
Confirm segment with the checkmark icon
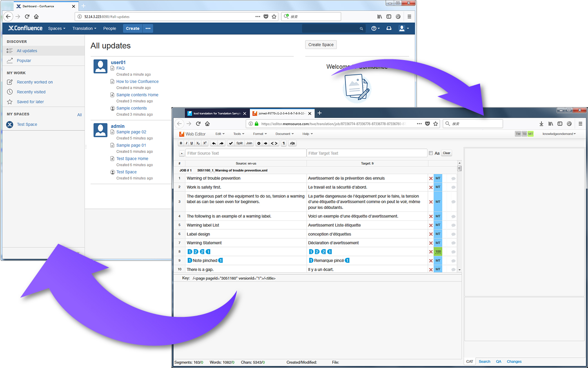(231, 143)
